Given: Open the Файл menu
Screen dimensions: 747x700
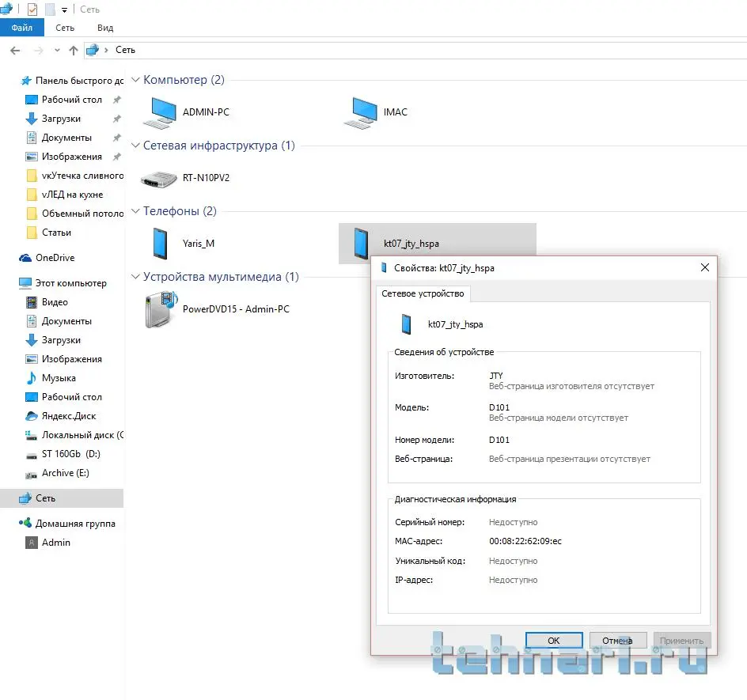Looking at the screenshot, I should coord(22,28).
